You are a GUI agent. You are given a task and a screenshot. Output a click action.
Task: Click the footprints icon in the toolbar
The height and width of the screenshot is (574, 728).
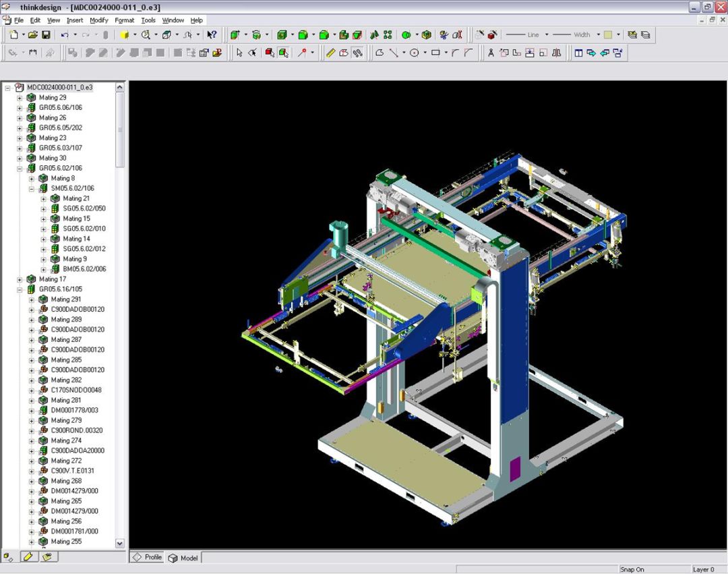click(x=357, y=53)
